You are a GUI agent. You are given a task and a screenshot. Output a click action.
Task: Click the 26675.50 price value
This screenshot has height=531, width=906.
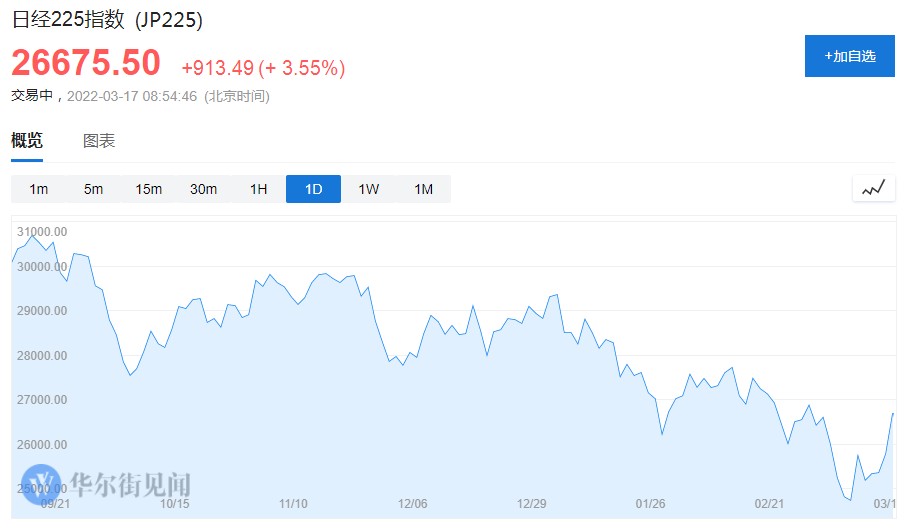point(86,63)
